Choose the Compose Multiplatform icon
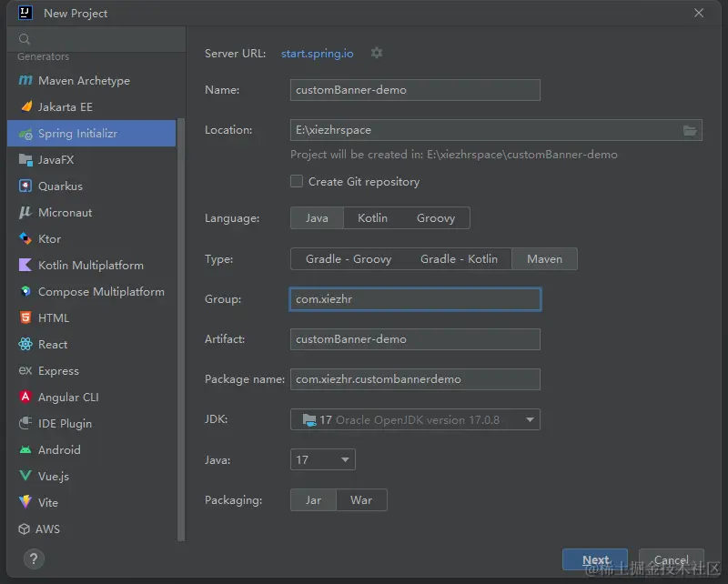Image resolution: width=728 pixels, height=584 pixels. [x=25, y=291]
